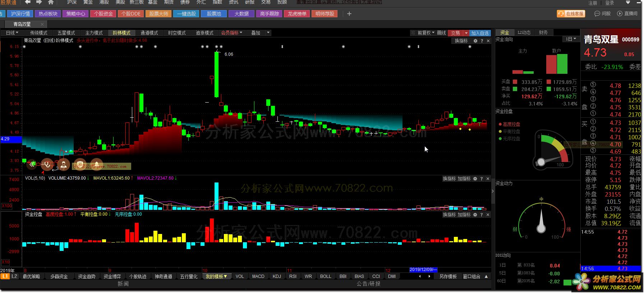Select the KDJ indicator tab
Screen dimensions: 644x293
277,276
